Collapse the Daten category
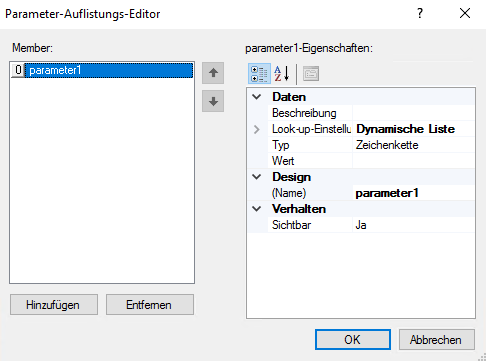This screenshot has height=361, width=486. (x=257, y=97)
